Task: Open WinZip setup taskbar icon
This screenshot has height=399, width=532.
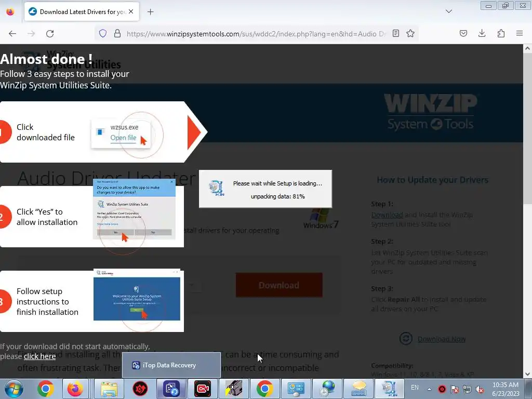Action: (389, 389)
